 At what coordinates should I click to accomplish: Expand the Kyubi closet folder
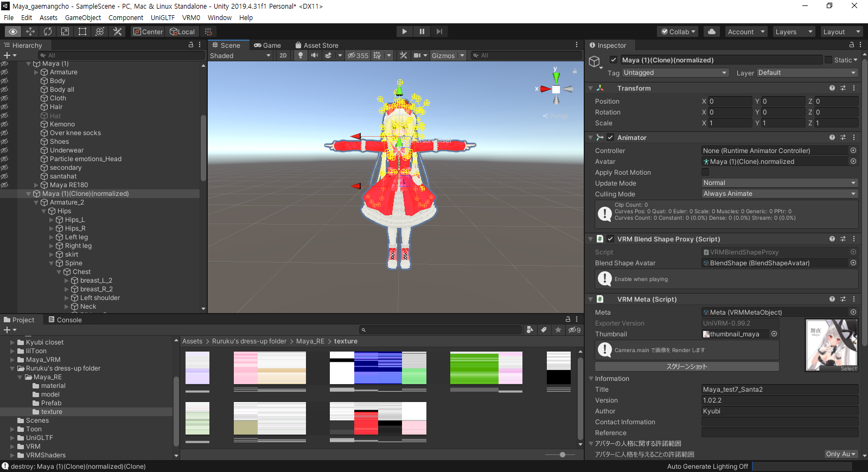(12, 342)
